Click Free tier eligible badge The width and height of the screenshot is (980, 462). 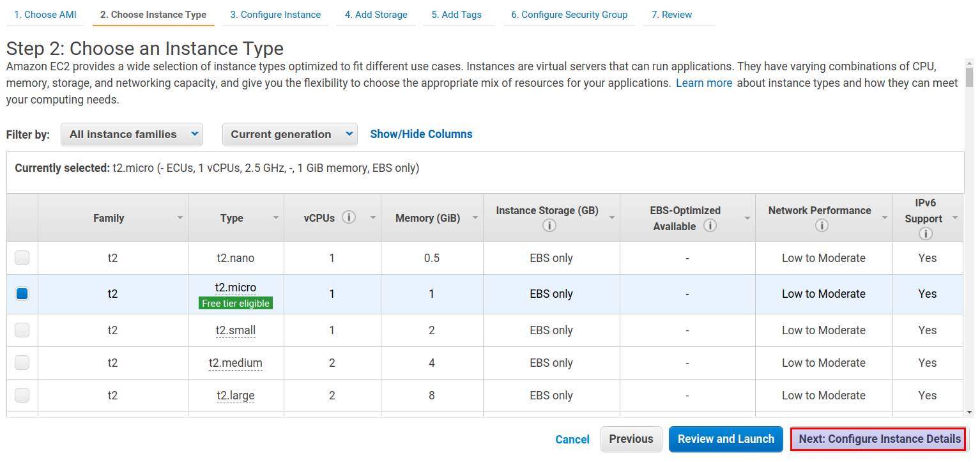[x=236, y=304]
